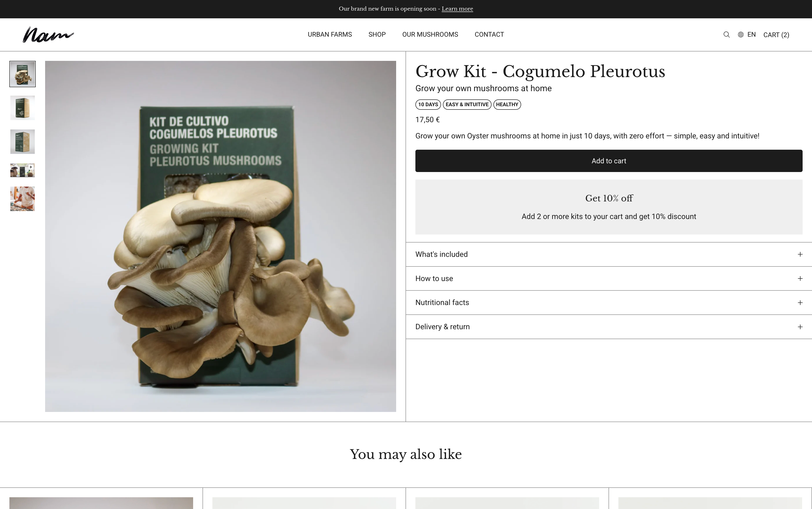Open Nutritional facts accordion

(609, 303)
